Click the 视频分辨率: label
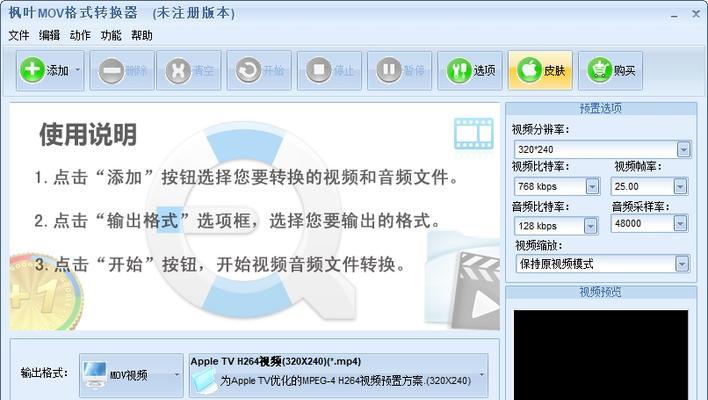The width and height of the screenshot is (708, 400). tap(540, 130)
